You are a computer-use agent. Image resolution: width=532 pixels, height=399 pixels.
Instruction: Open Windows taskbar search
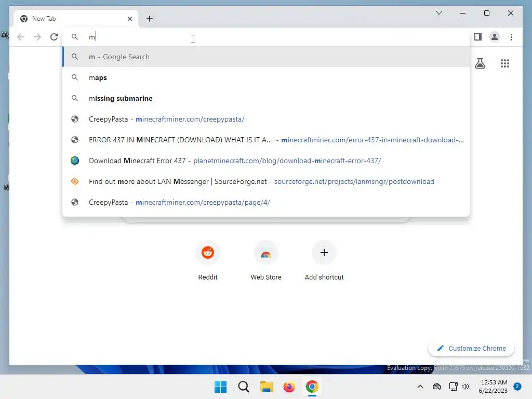coord(243,387)
